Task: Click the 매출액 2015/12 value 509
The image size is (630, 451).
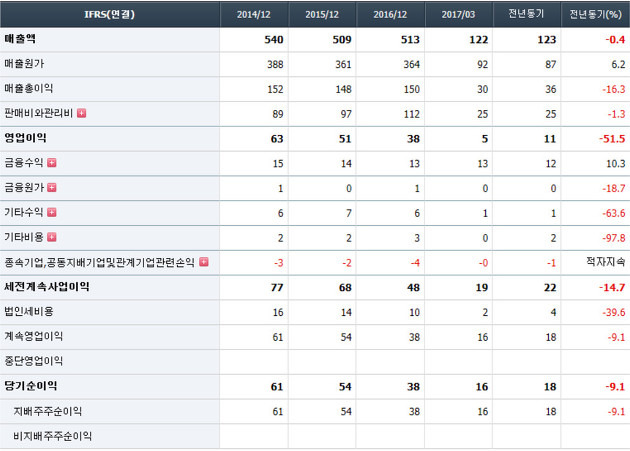Action: (342, 40)
